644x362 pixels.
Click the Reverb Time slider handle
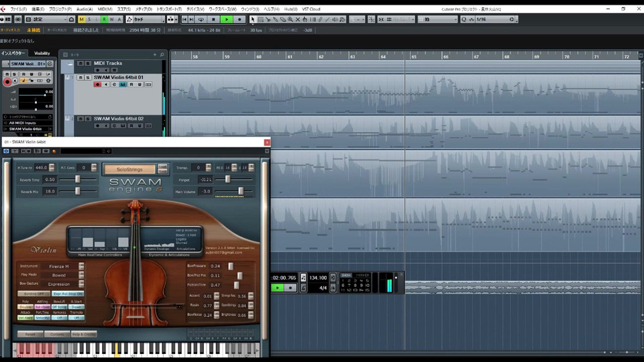[x=78, y=180]
